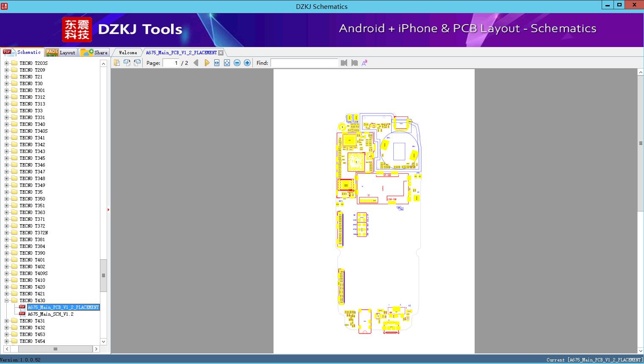Click the DZKJ Tools red logo
This screenshot has height=364, width=644.
(x=77, y=30)
